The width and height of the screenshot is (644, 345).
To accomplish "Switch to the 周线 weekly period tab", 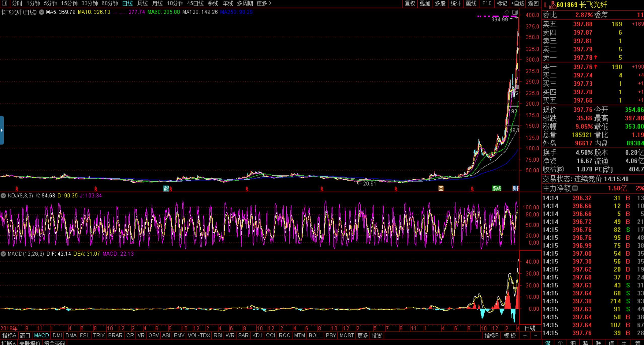I will pos(142,4).
